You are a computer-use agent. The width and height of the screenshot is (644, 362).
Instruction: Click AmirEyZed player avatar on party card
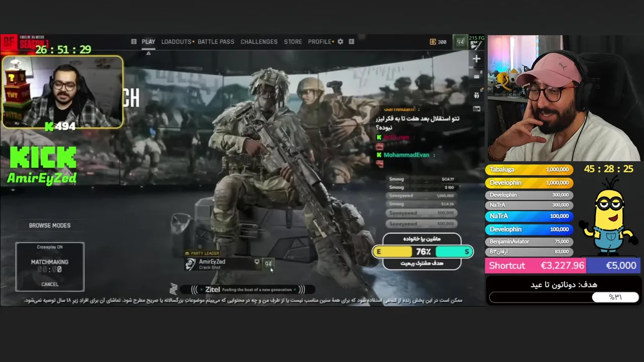(x=190, y=264)
